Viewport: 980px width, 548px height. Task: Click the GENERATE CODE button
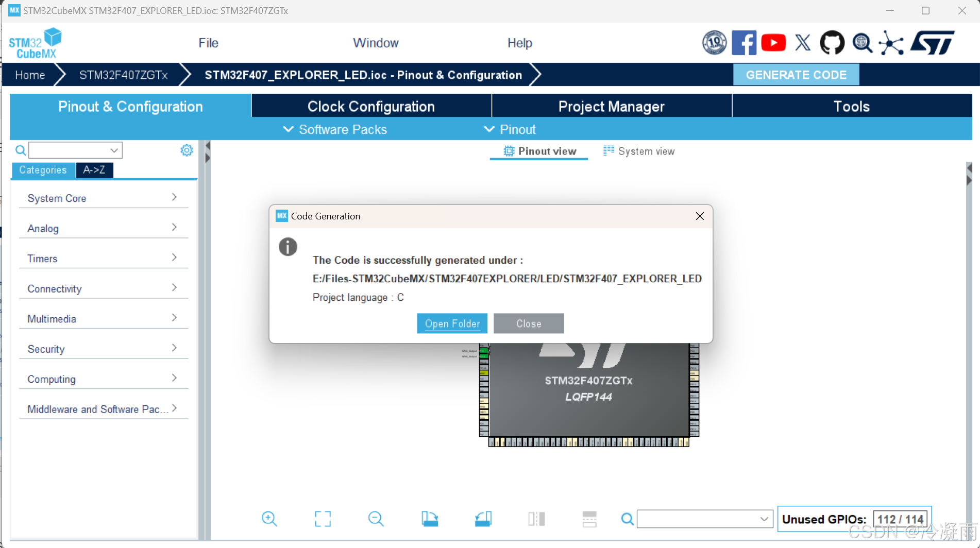(796, 75)
